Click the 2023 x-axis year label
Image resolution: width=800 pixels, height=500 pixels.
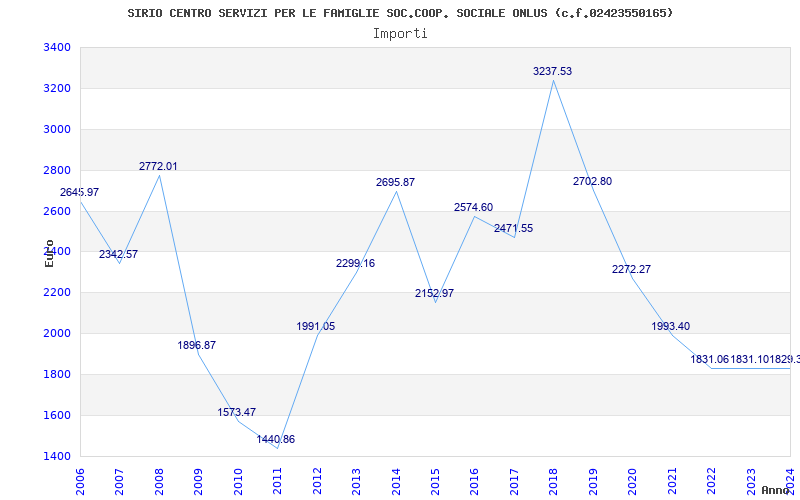(751, 481)
